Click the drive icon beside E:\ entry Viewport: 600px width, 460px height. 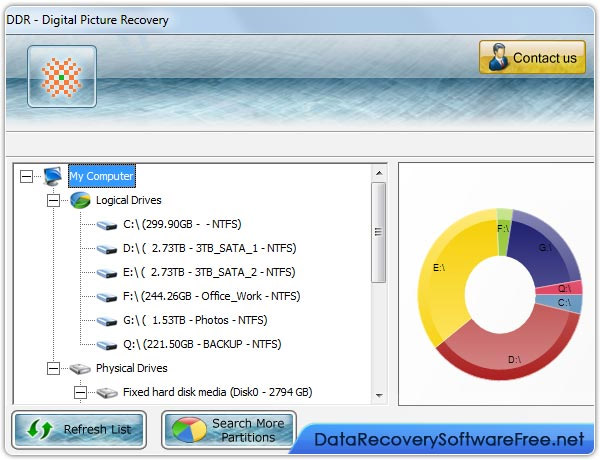[107, 273]
